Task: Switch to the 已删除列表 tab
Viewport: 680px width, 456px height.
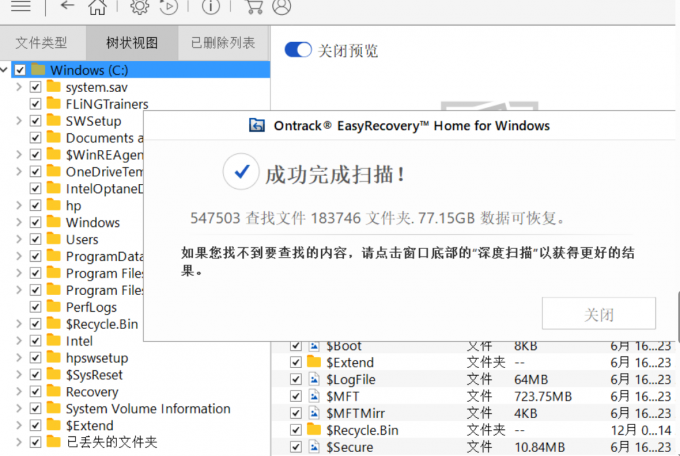Action: (x=223, y=43)
